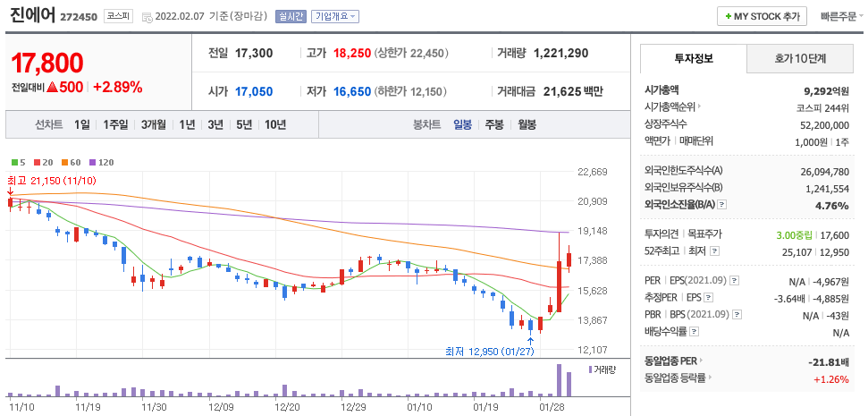
Task: Select the 주봉 candle chart
Action: [494, 124]
